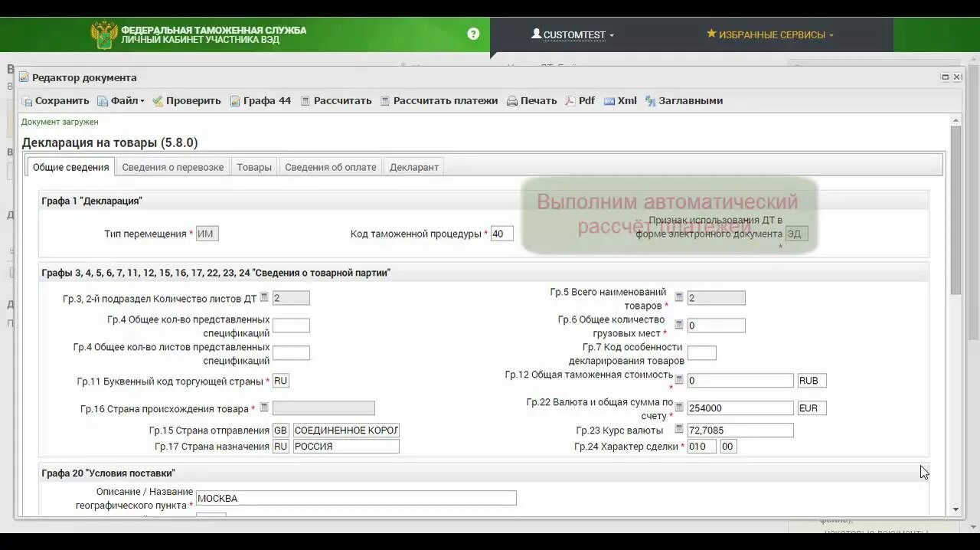Click the Страна отправления code field GB

[280, 431]
